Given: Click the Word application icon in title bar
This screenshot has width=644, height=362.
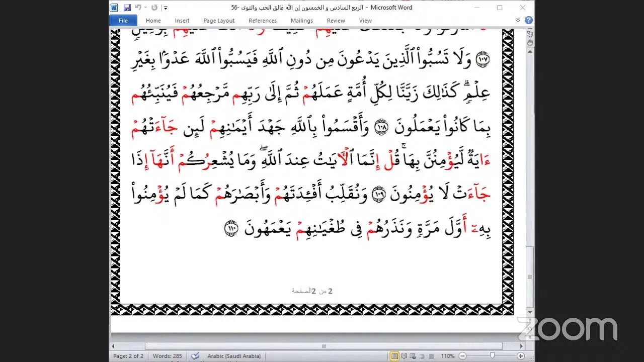Looking at the screenshot, I should [114, 8].
